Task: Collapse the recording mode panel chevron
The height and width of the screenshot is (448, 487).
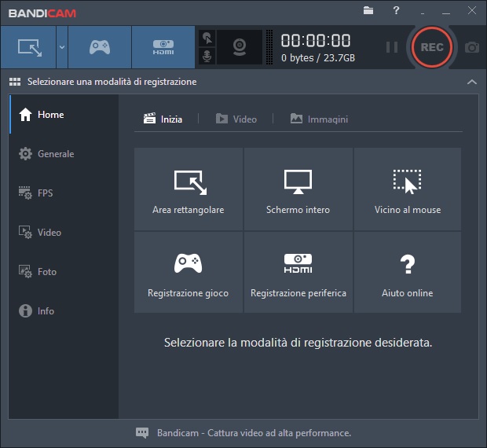Action: point(472,82)
